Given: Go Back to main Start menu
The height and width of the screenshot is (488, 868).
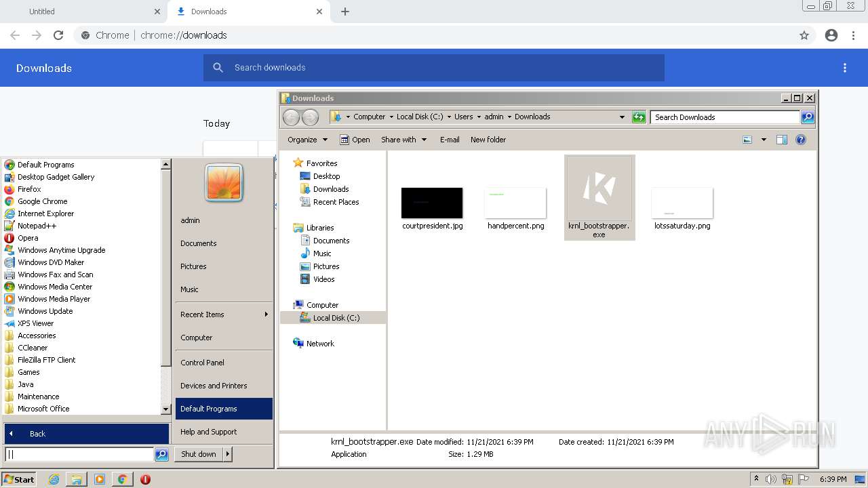Looking at the screenshot, I should tap(87, 434).
